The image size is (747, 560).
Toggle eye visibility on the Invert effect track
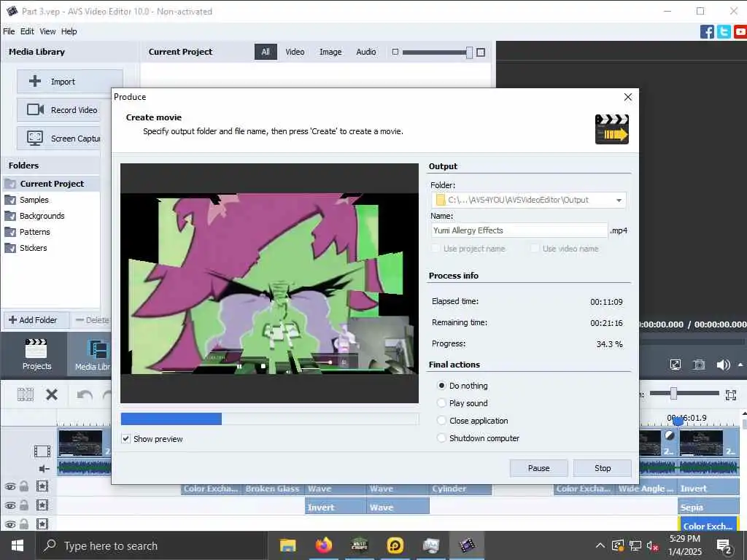[x=10, y=505]
